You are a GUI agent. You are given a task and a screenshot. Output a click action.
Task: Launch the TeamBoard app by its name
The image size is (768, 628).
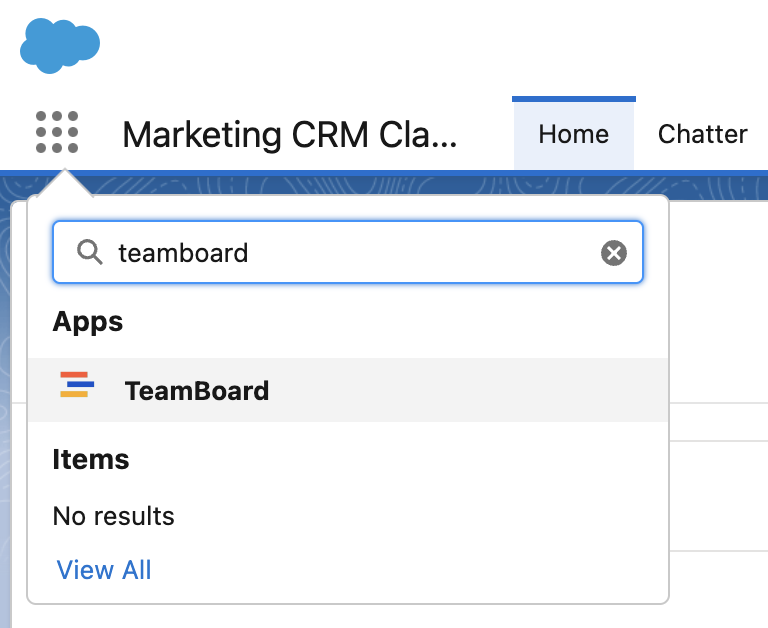[x=197, y=390]
